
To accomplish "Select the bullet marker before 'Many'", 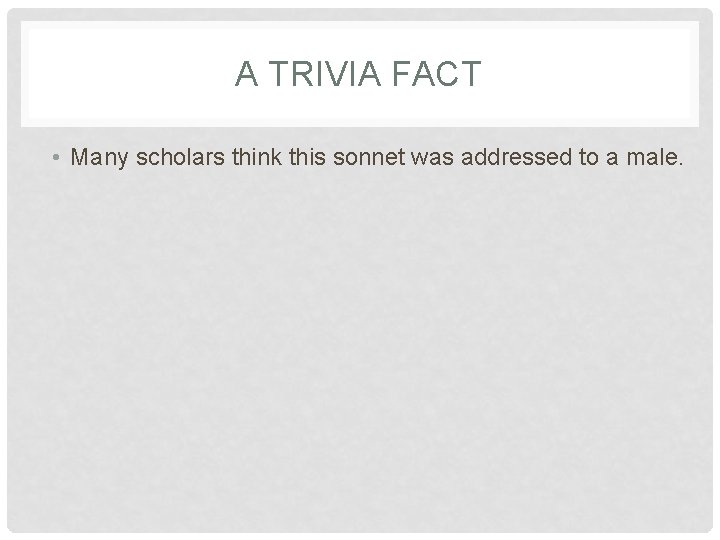I will pos(56,158).
